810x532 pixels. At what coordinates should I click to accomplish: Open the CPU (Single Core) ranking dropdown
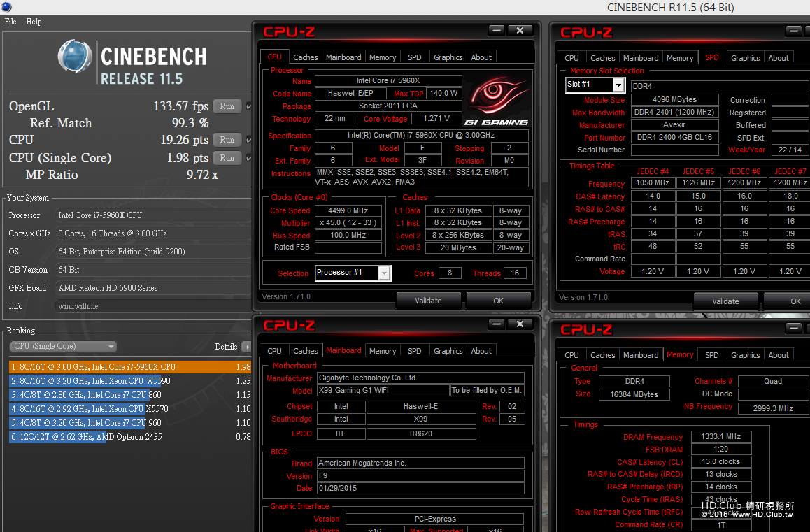click(x=63, y=346)
